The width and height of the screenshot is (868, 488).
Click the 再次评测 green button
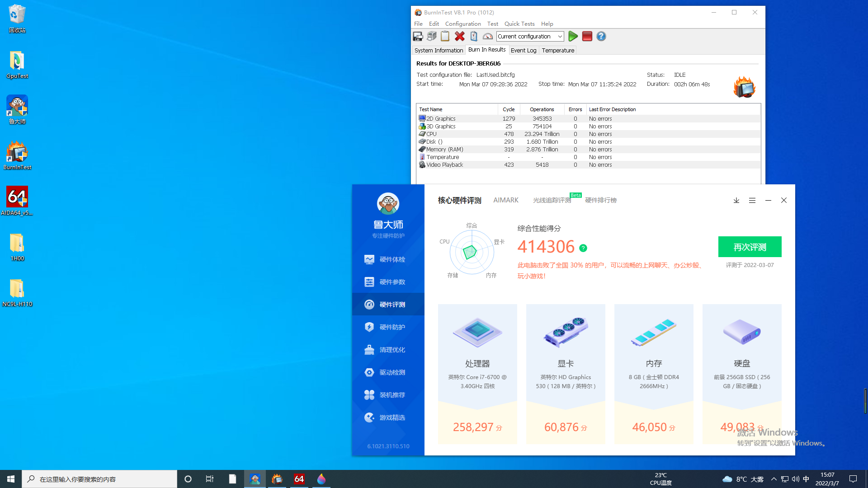point(750,247)
